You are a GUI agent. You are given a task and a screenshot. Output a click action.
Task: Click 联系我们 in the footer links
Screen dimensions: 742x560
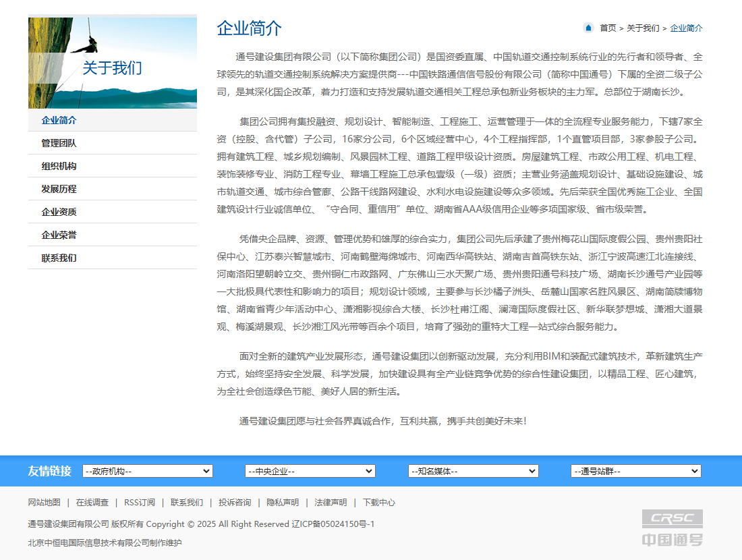(x=187, y=502)
